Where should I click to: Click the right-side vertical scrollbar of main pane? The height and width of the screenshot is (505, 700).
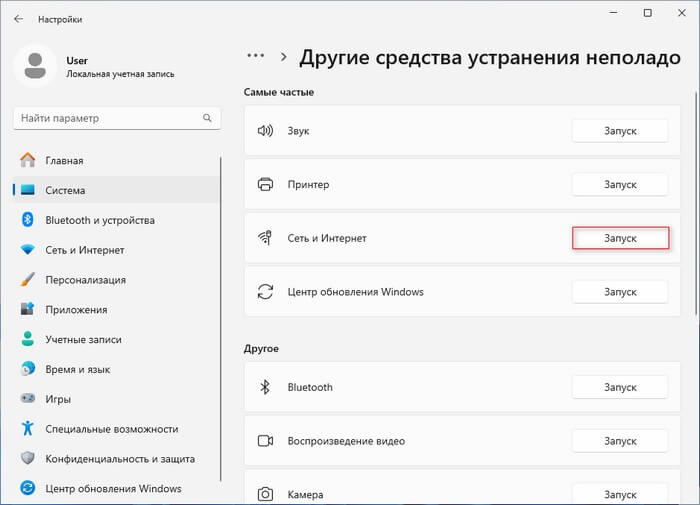pyautogui.click(x=697, y=203)
